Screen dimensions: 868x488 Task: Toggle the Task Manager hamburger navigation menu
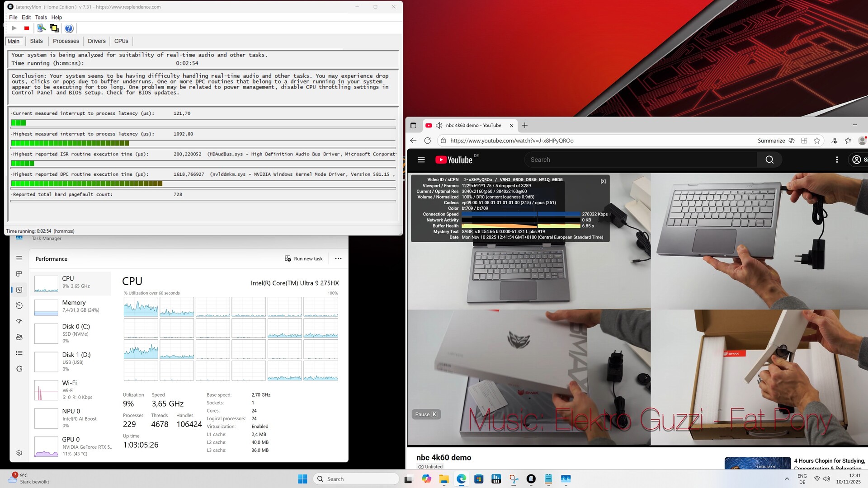coord(19,258)
